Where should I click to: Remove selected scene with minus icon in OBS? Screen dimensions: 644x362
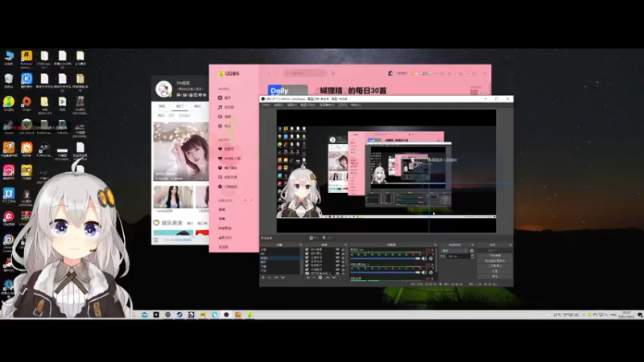pyautogui.click(x=269, y=278)
